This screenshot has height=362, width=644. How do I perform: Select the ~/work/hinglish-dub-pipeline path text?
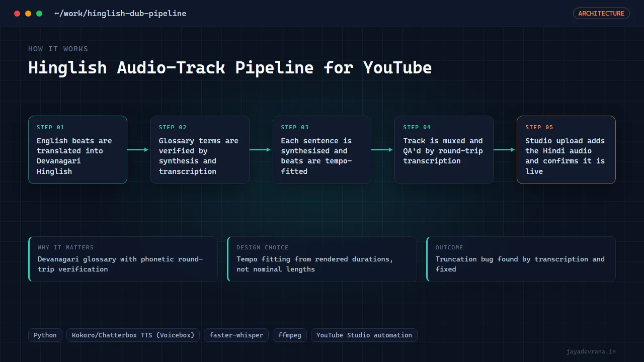point(120,14)
